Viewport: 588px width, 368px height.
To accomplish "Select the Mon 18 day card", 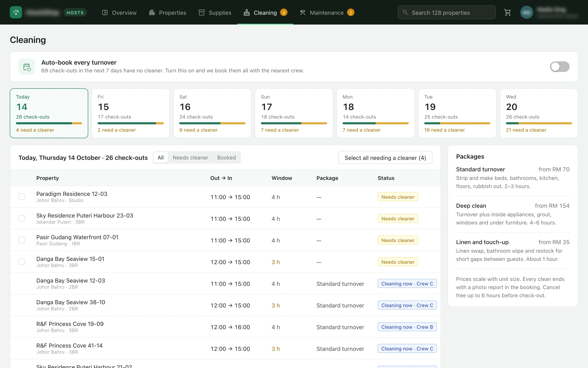I will point(375,113).
